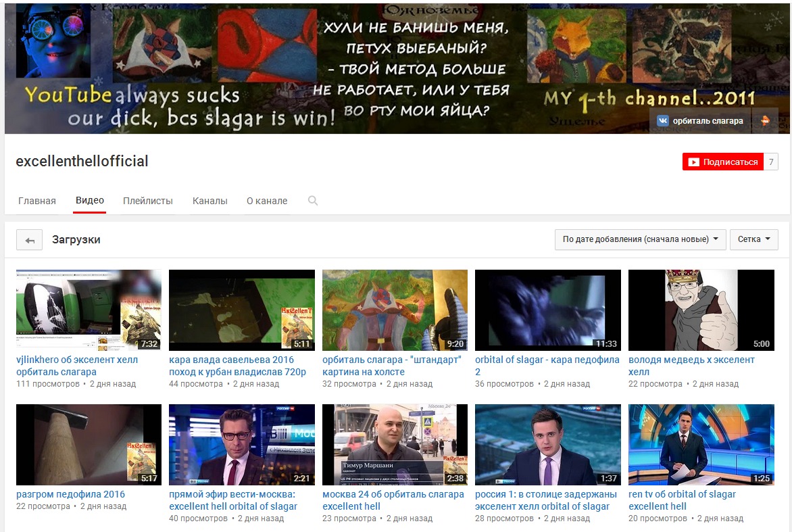
Task: Open thumbnail of кара влада савельева 2016
Action: [x=242, y=310]
